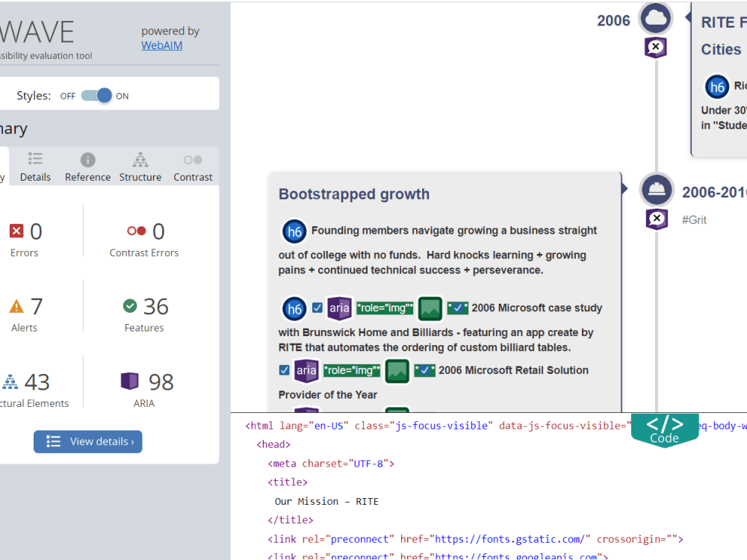Click aria icon in Retail Solution row
The height and width of the screenshot is (560, 747).
(306, 370)
